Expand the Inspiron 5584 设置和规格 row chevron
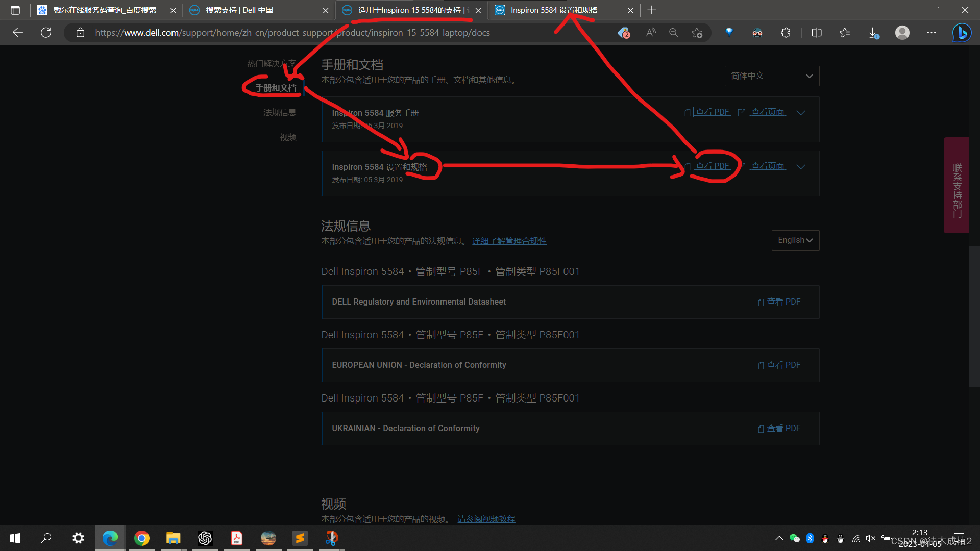Screen dimensions: 980x551 (801, 167)
